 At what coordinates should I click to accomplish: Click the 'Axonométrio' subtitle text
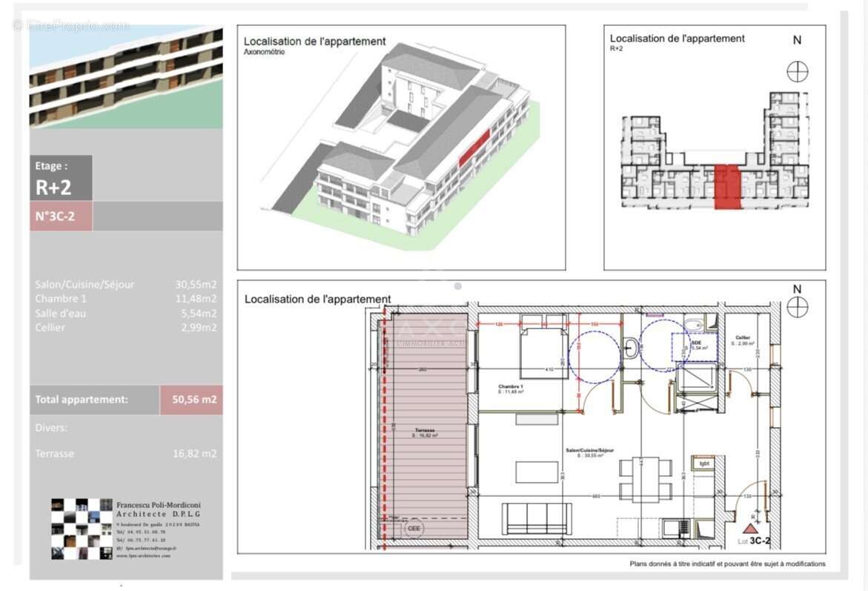264,52
